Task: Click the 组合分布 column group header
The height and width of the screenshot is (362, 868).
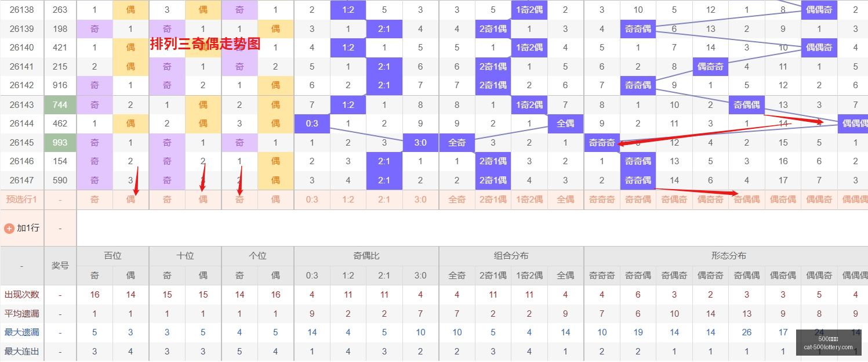Action: [511, 256]
